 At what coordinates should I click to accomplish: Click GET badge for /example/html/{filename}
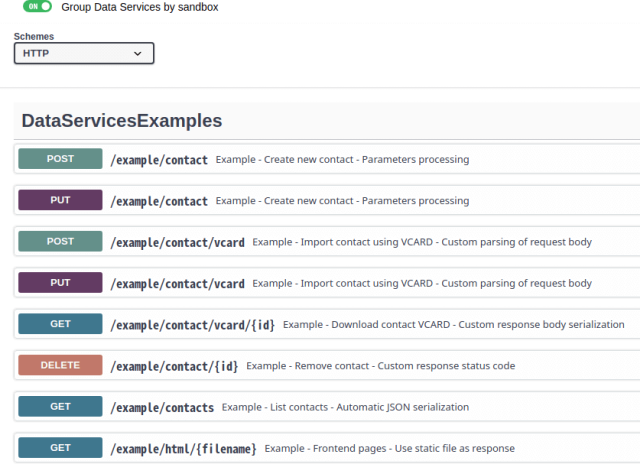click(60, 448)
